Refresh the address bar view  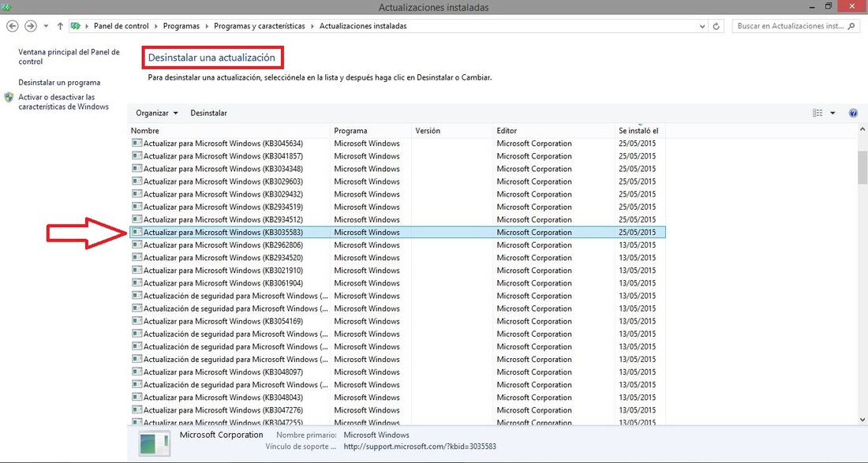click(x=716, y=26)
